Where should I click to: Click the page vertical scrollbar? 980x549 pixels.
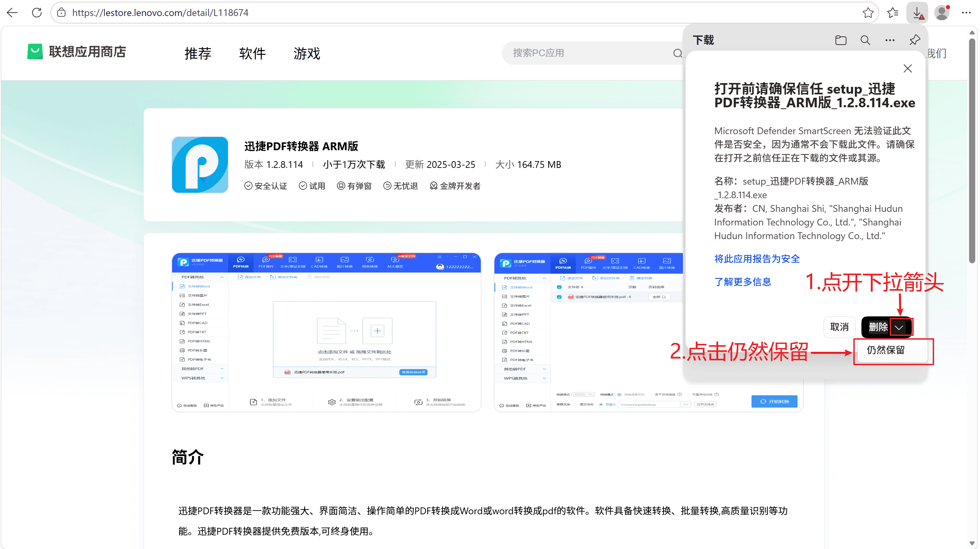973,150
